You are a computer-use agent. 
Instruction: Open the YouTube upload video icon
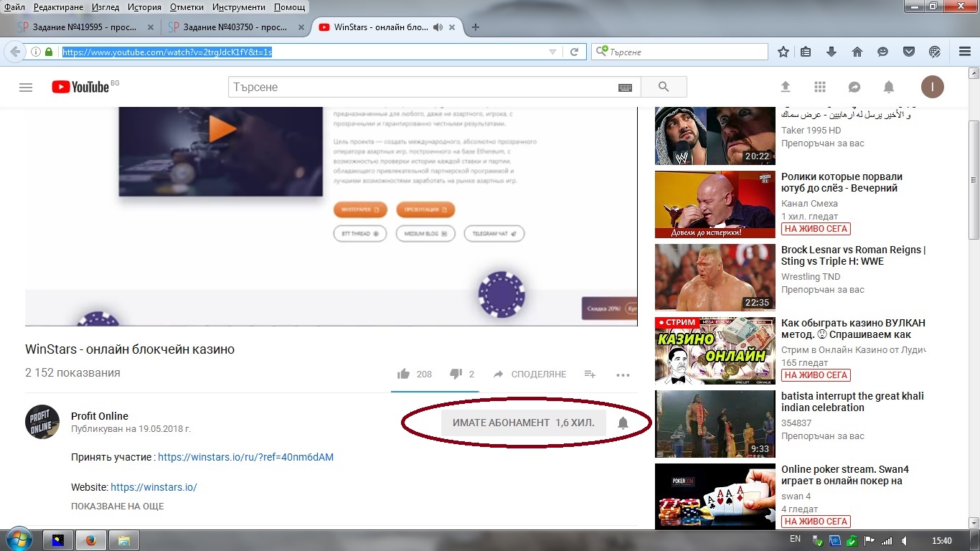tap(786, 87)
